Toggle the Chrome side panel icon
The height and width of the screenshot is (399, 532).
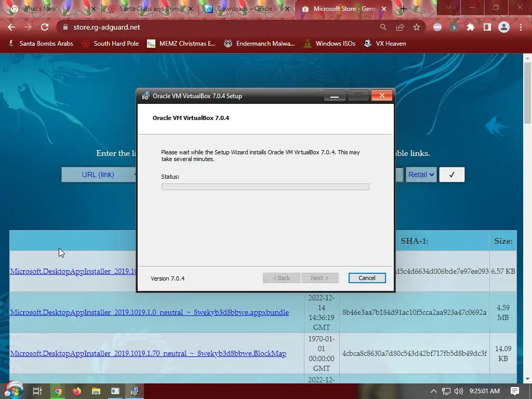coord(487,27)
